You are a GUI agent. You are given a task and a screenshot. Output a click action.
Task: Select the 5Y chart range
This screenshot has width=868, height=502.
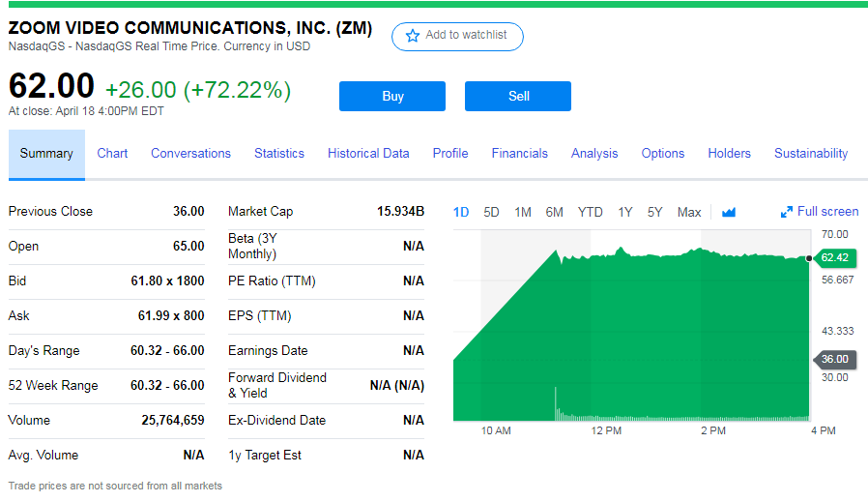655,212
